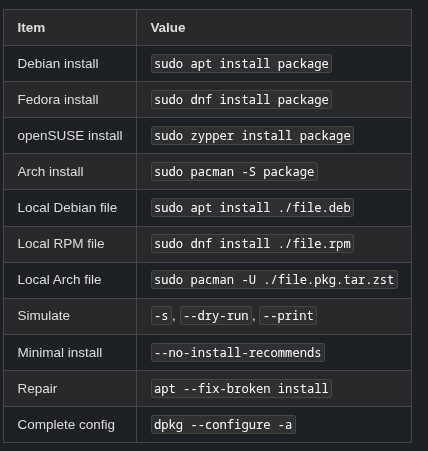The image size is (428, 451).
Task: Click code 'dpkg --configure -a'
Action: click(x=223, y=425)
